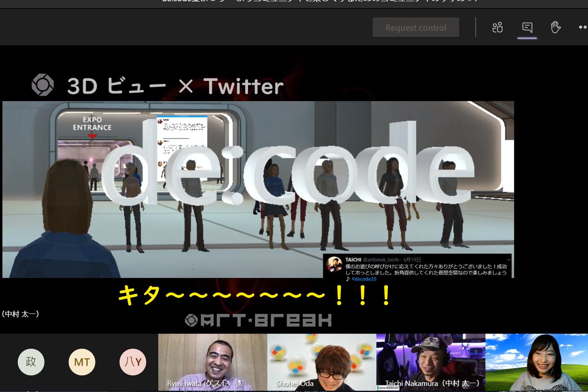The image size is (588, 392).
Task: Click the rightmost participant video feed
Action: 537,363
